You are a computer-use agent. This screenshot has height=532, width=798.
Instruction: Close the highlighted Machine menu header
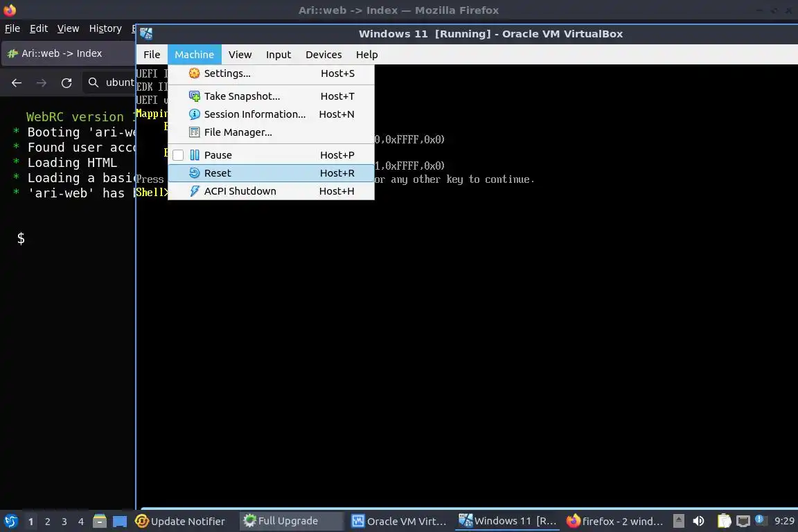195,55
